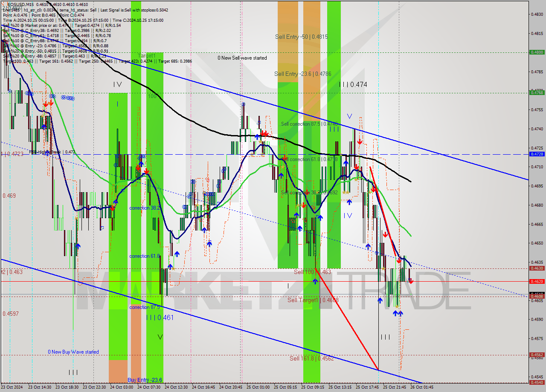Click '25 Oct 13:15' on time axis

click(x=340, y=387)
